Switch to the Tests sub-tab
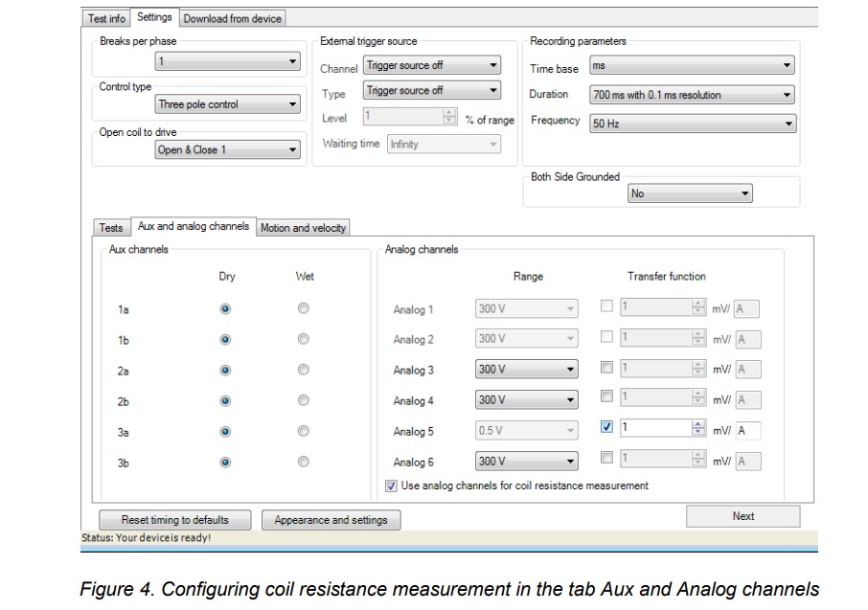This screenshot has width=868, height=610. [x=111, y=228]
